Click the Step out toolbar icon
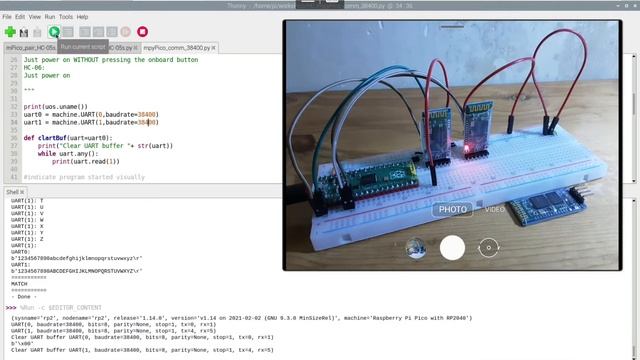The height and width of the screenshot is (360, 640). 112,32
